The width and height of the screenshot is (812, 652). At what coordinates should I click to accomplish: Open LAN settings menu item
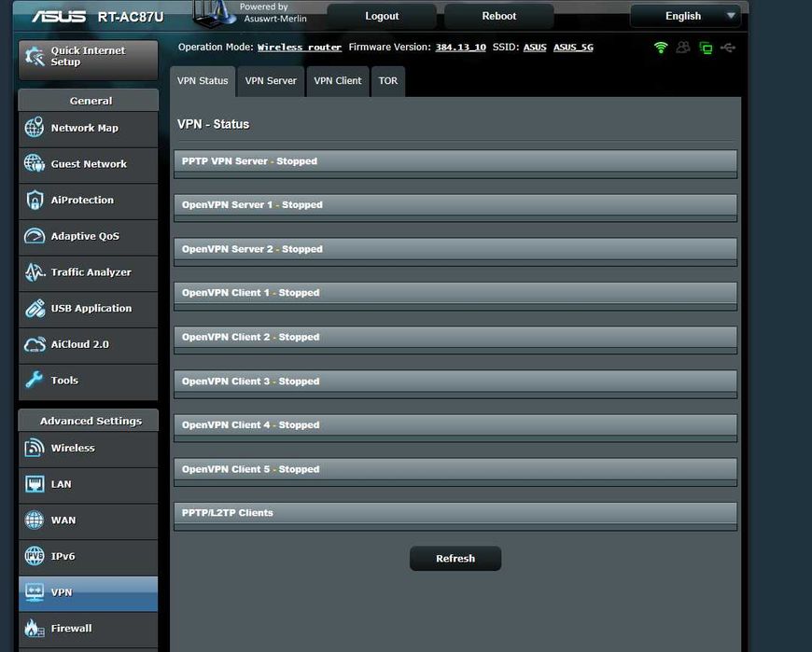(x=88, y=485)
